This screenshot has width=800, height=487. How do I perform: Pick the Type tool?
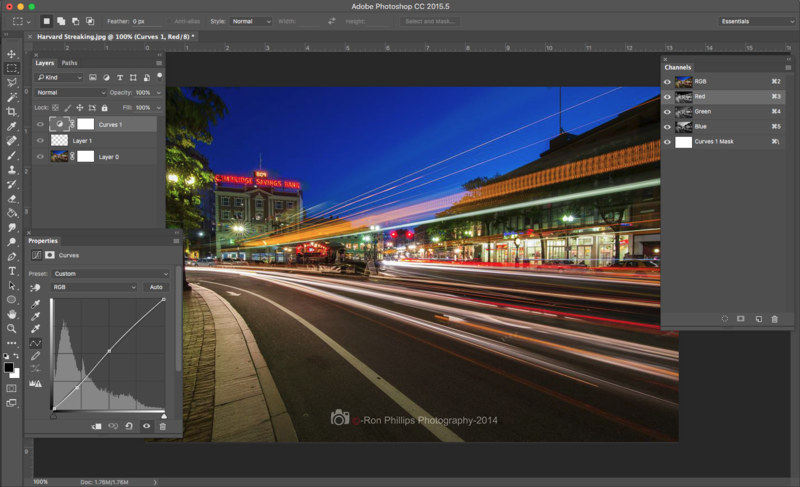(12, 270)
